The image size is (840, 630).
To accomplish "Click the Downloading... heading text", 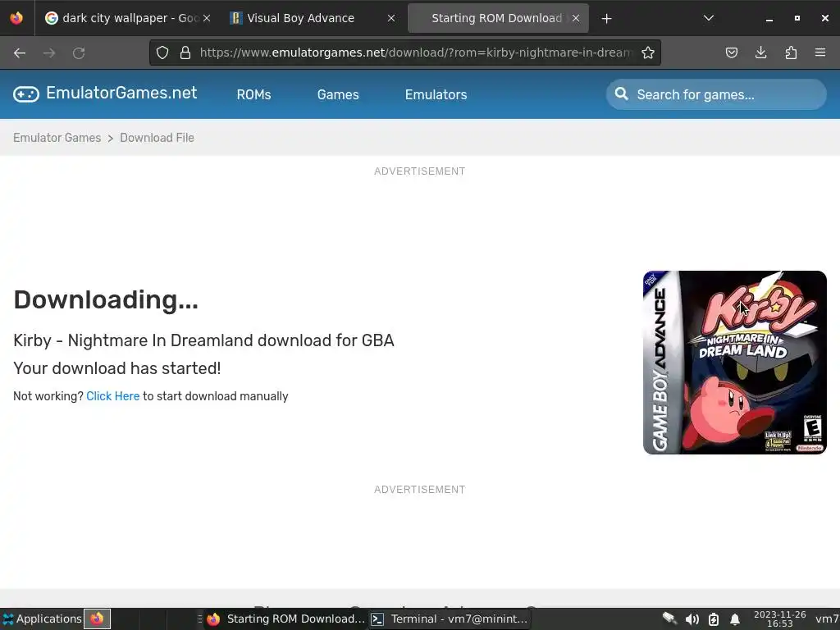I will (x=106, y=299).
